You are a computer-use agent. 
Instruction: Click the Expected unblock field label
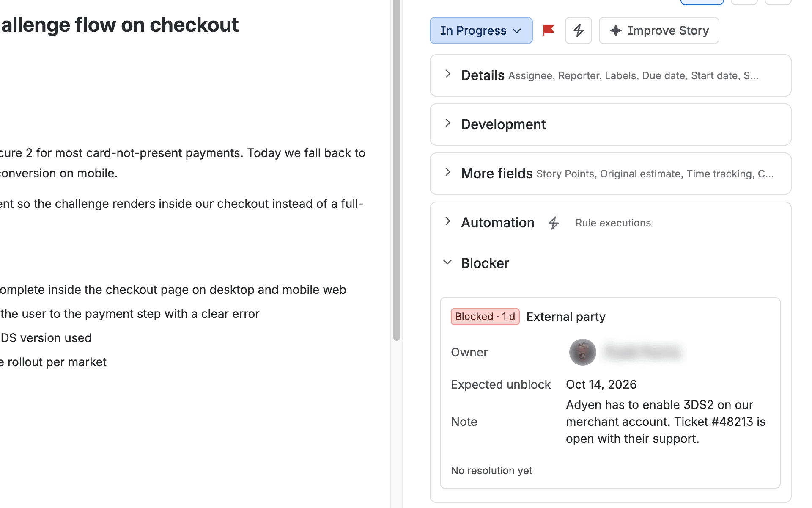click(501, 384)
